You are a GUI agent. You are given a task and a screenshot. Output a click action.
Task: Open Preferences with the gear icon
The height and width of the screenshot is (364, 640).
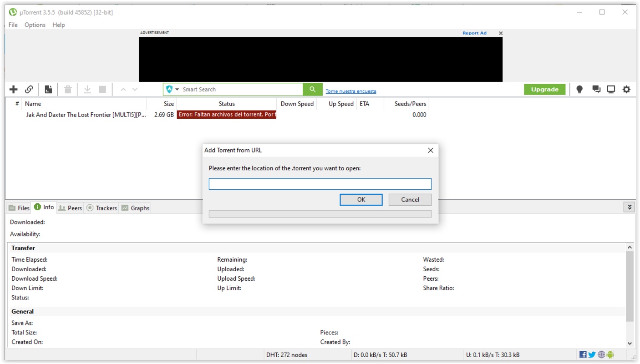[626, 90]
